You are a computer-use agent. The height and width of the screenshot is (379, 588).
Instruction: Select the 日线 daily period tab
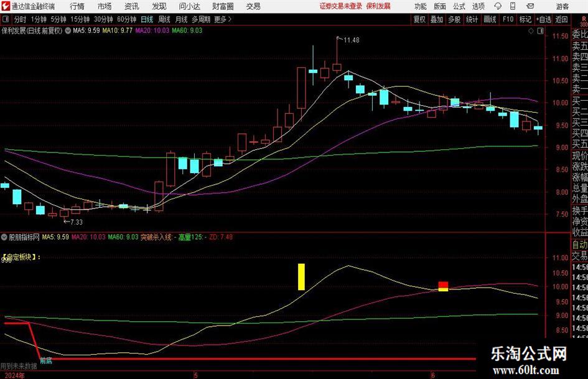[x=147, y=19]
